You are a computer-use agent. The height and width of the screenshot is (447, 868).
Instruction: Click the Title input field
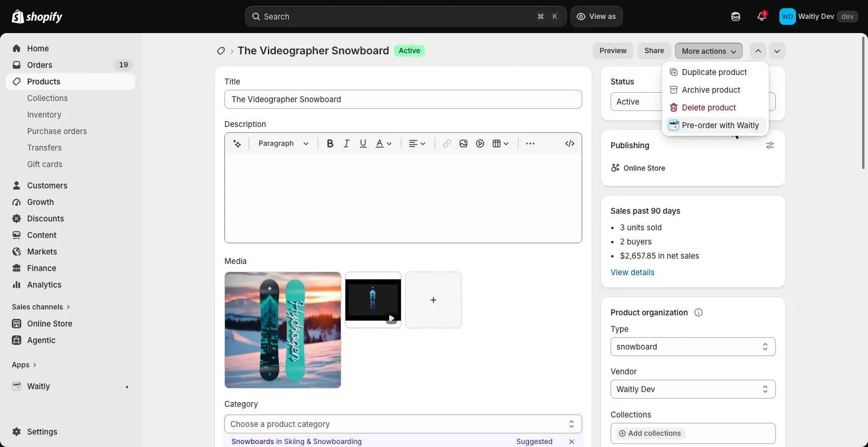tap(403, 99)
